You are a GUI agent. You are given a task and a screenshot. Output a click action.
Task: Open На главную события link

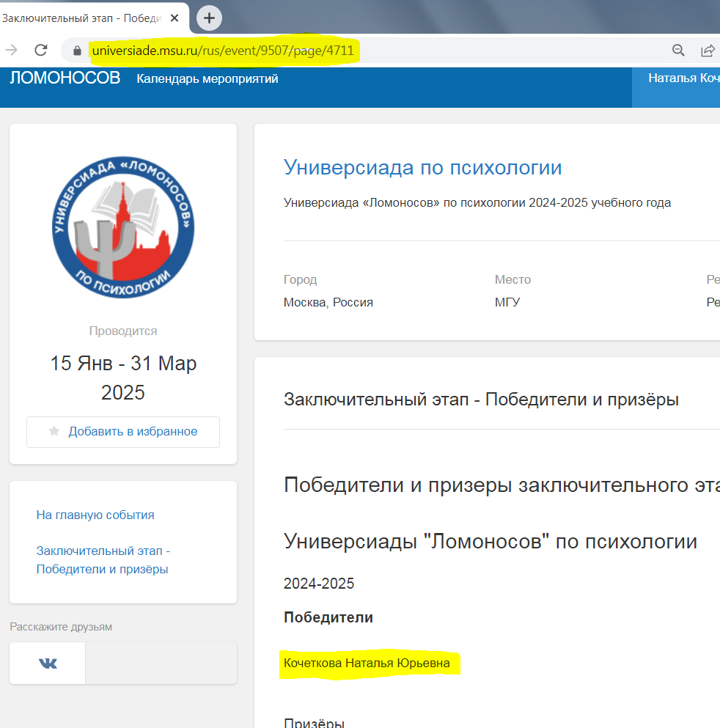[x=95, y=515]
